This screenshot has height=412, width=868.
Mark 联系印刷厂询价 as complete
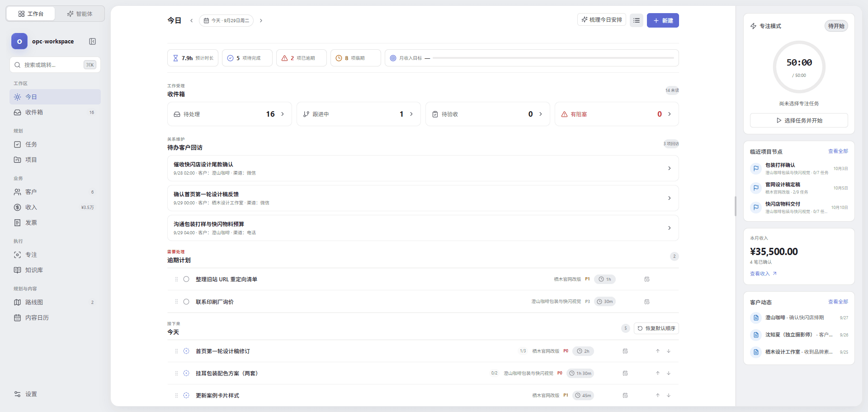[x=186, y=302]
